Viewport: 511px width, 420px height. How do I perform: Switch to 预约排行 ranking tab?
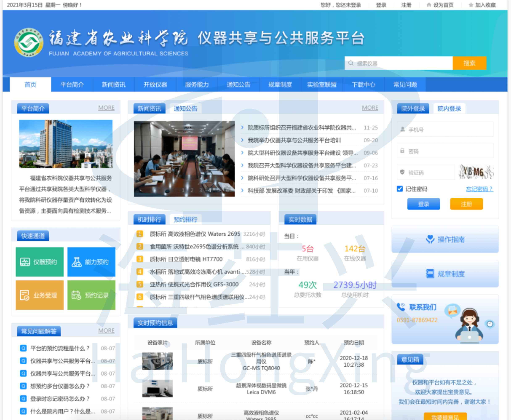[x=186, y=220]
